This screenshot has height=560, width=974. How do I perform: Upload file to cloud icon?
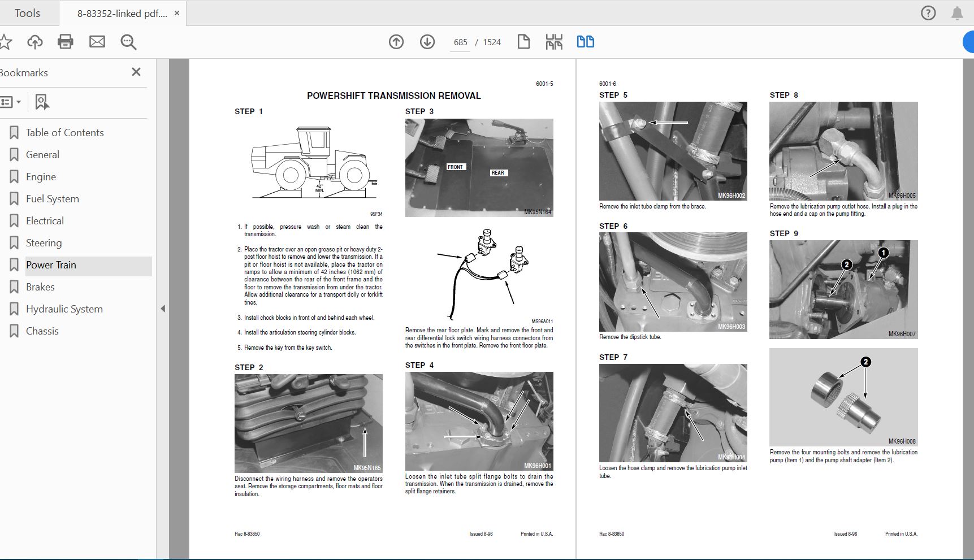pyautogui.click(x=35, y=42)
